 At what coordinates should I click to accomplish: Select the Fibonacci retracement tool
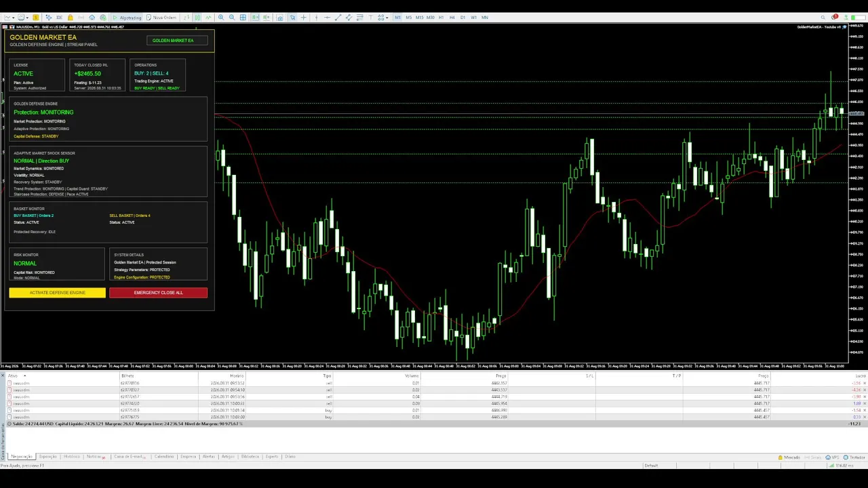[x=360, y=18]
